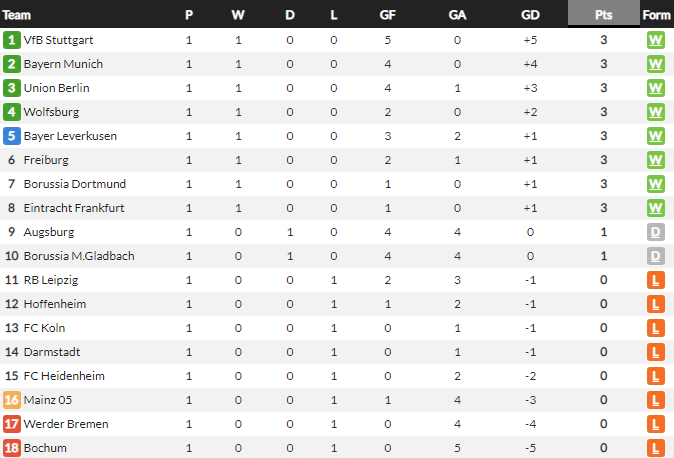This screenshot has height=458, width=674.
Task: Click the GF column header
Action: (387, 15)
